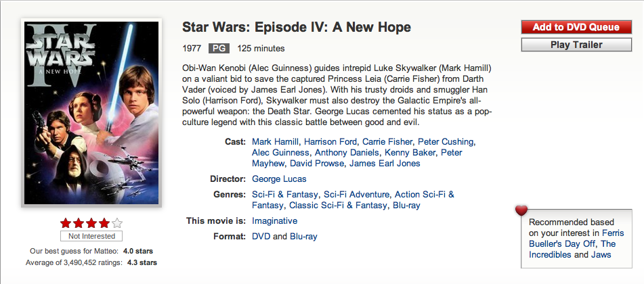The image size is (644, 284).
Task: Click the Imaginative descriptor link
Action: [274, 221]
